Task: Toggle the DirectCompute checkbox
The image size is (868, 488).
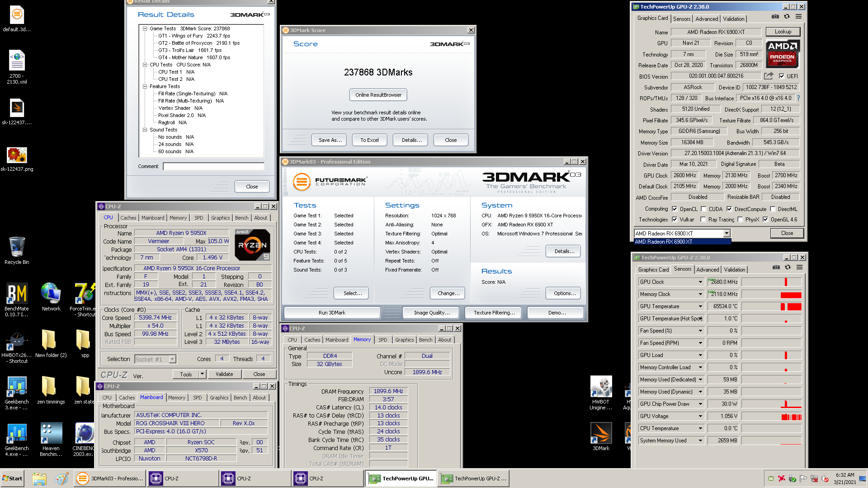Action: (729, 209)
